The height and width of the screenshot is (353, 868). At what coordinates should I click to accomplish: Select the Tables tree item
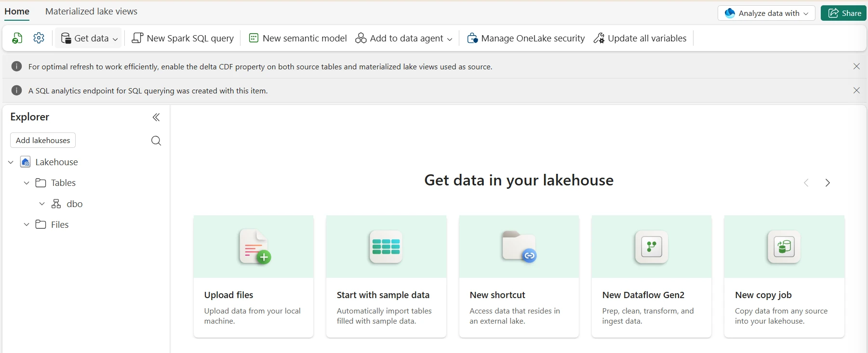[x=63, y=183]
